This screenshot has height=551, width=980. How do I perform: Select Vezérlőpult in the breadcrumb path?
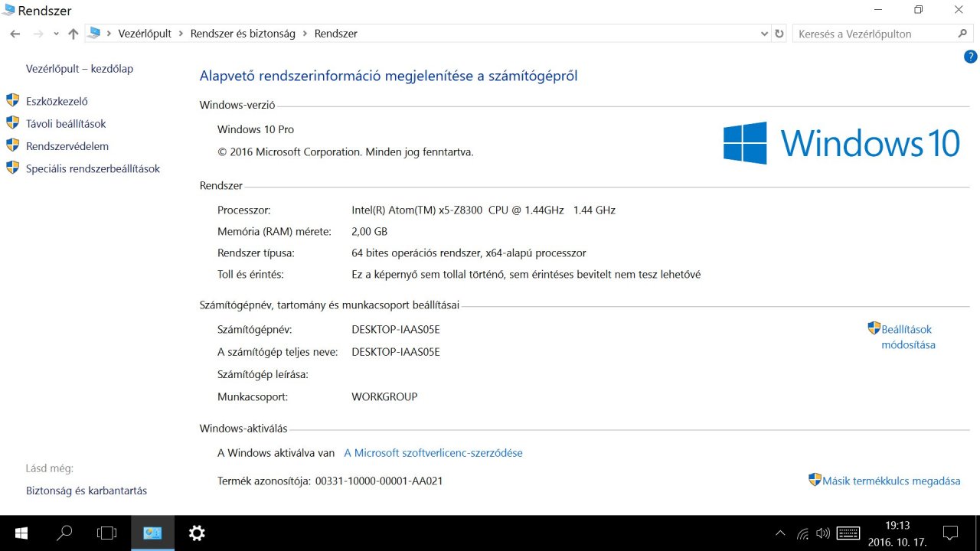pyautogui.click(x=145, y=34)
